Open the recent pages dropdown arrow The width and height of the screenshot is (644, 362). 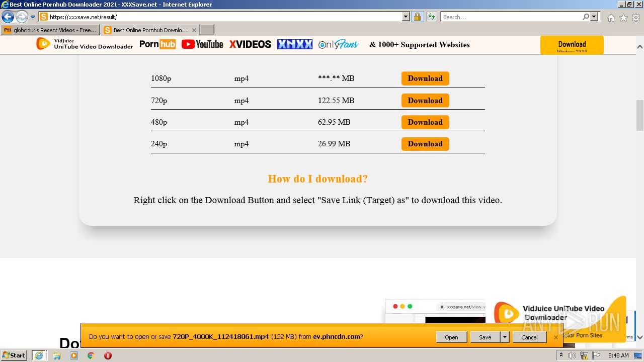pos(33,17)
